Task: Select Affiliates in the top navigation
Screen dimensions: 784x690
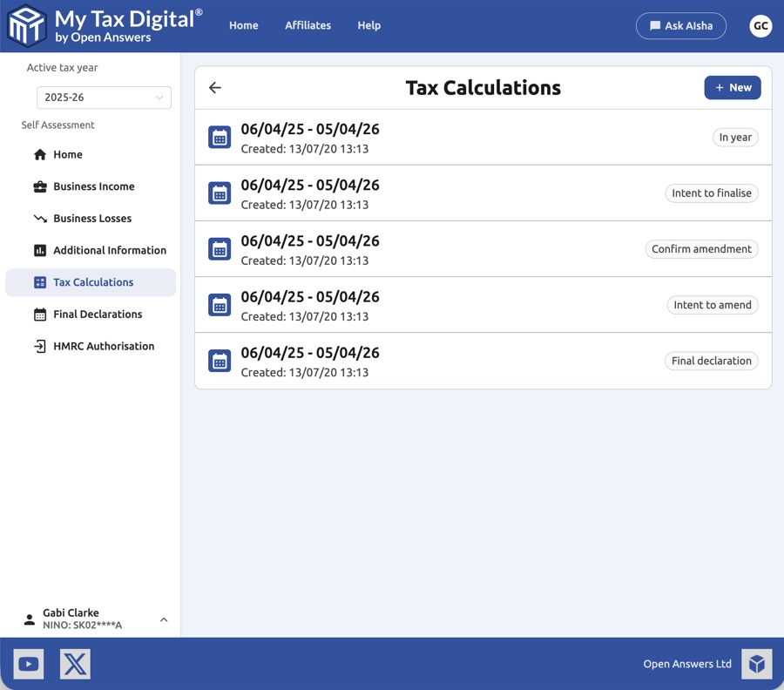Action: (308, 25)
